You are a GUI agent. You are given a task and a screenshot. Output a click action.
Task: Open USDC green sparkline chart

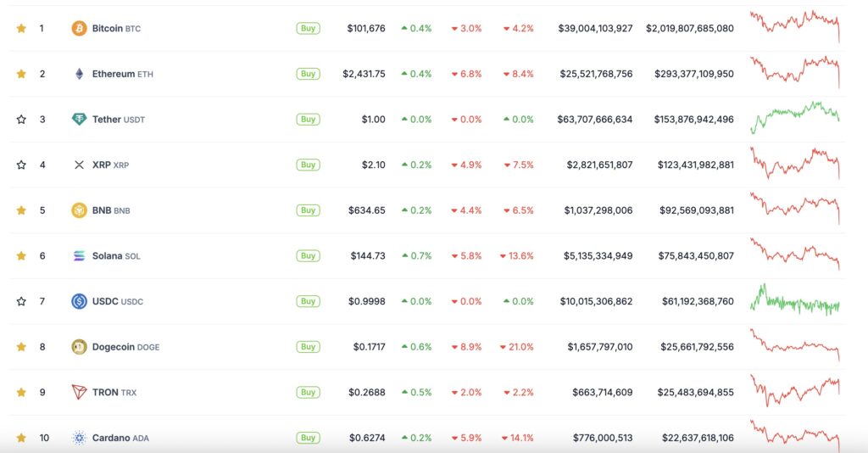[795, 300]
